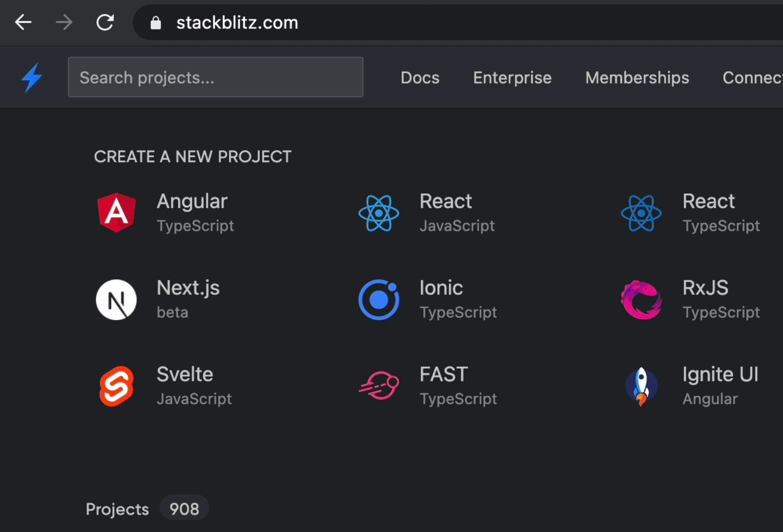Screen dimensions: 783x532
Task: Go back using the browser back arrow
Action: click(x=23, y=22)
